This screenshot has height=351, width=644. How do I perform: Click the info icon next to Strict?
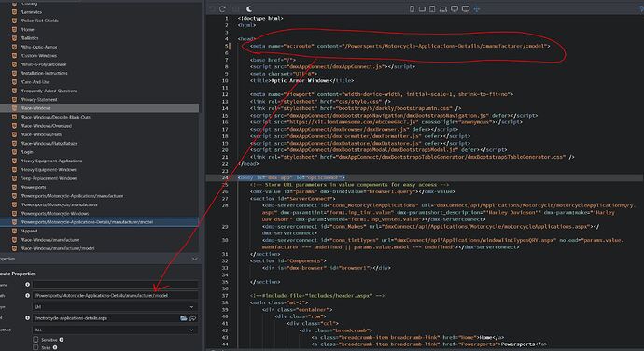[55, 347]
